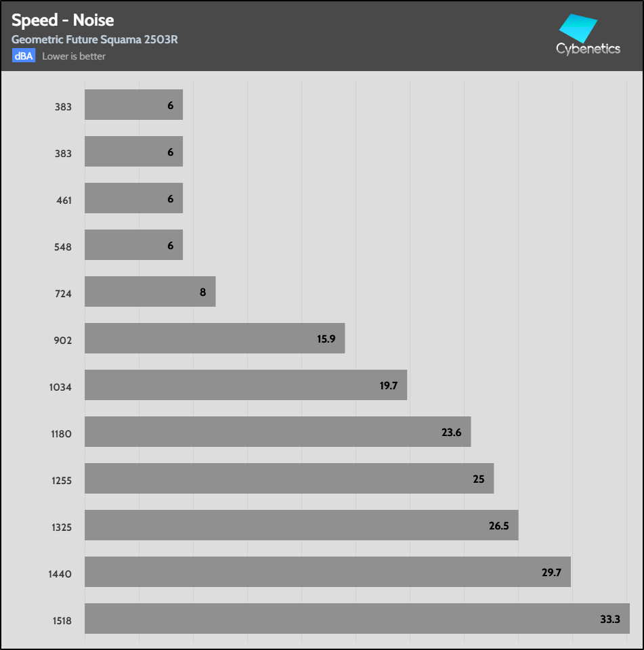Click the Cybenetics brand name text
The image size is (644, 650).
(588, 49)
